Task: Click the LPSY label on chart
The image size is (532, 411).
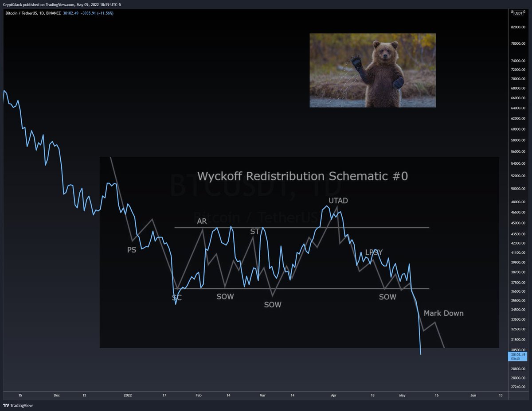Action: tap(374, 252)
